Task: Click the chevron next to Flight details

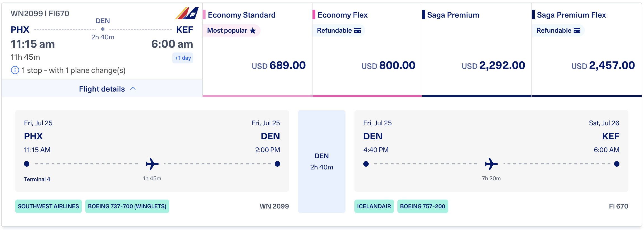Action: click(x=133, y=88)
